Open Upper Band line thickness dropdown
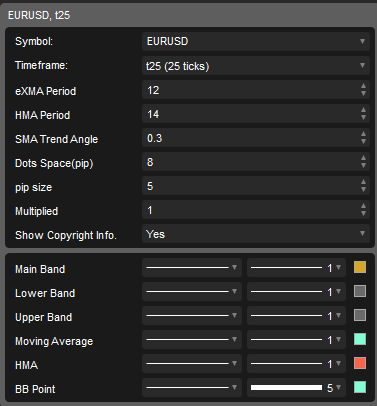Viewport: 377px width, 406px height. tap(296, 315)
